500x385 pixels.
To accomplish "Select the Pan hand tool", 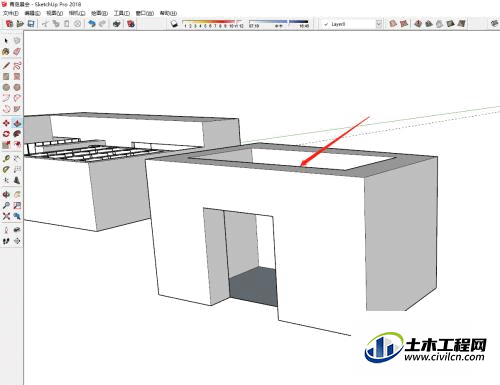I will point(17,194).
